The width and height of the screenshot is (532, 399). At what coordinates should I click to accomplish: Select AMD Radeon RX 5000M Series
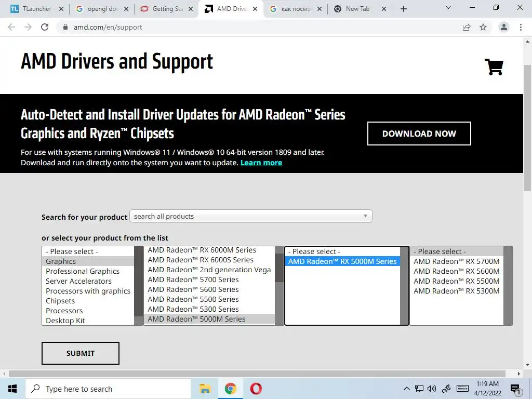tap(342, 261)
